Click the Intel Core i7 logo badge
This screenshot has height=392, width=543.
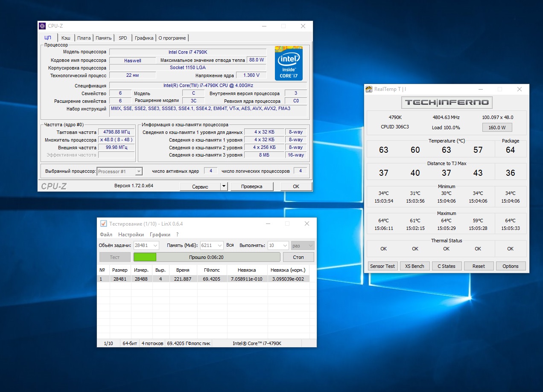click(289, 63)
